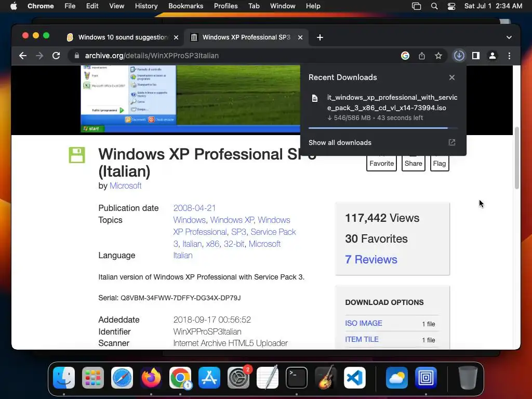The image size is (532, 399).
Task: Click the ISO file icon in downloads
Action: 315,98
